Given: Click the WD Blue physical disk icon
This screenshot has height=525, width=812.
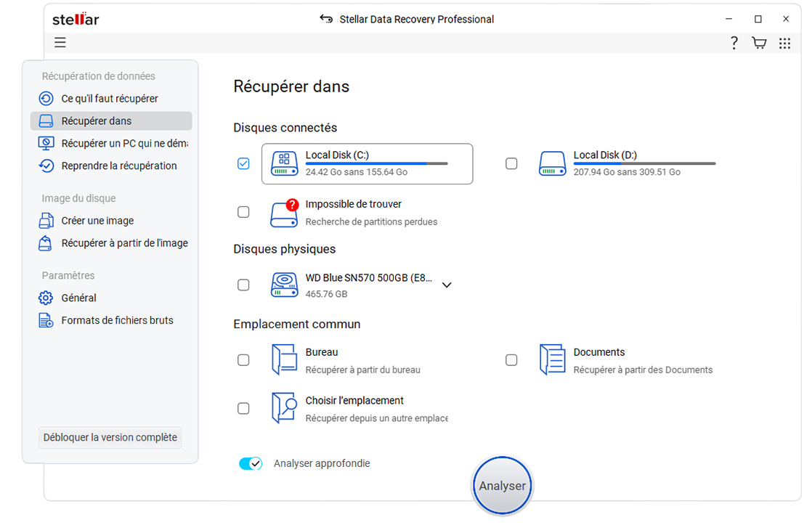Looking at the screenshot, I should click(x=284, y=285).
